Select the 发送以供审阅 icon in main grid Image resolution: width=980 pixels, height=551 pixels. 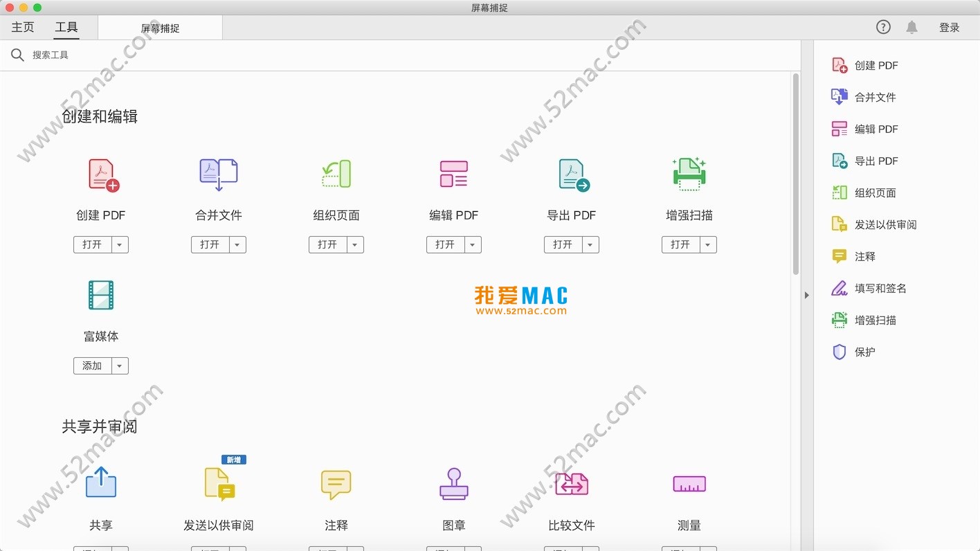pyautogui.click(x=220, y=484)
